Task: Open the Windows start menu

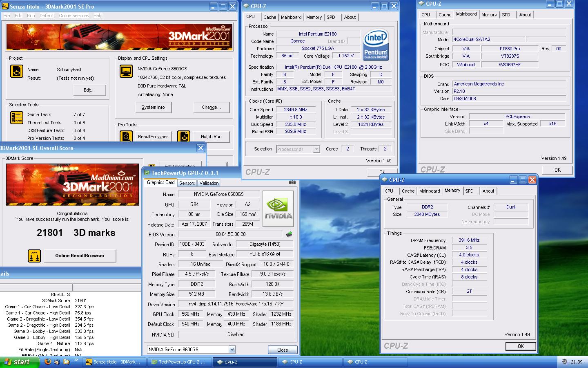Action: [20, 362]
